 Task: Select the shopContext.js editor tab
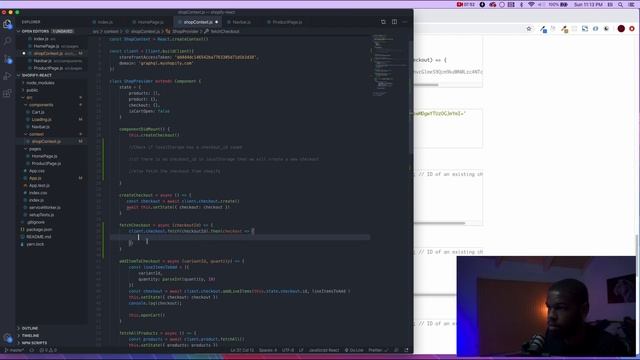[198, 22]
